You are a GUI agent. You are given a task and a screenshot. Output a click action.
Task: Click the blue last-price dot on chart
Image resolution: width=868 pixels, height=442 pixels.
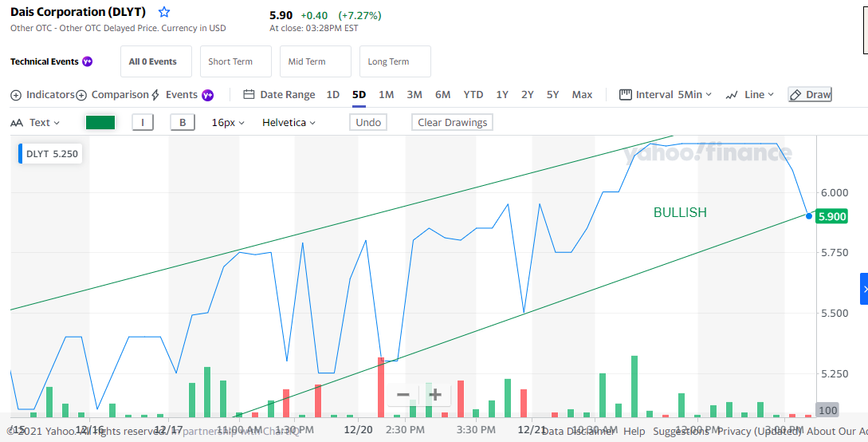tap(809, 216)
